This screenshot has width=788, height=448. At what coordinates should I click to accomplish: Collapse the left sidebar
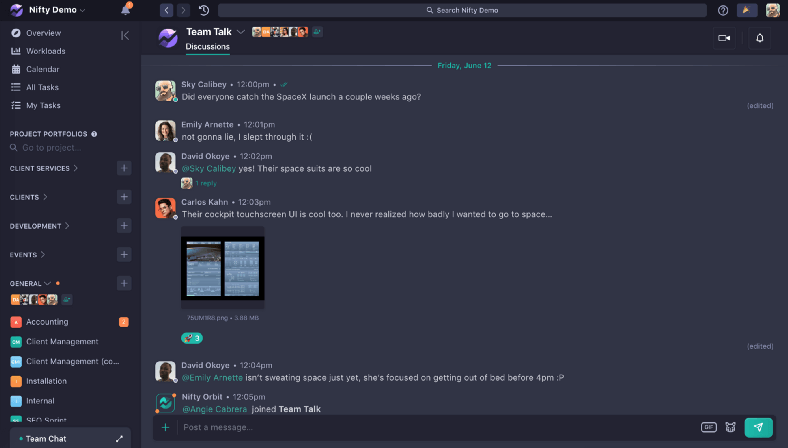(x=125, y=35)
